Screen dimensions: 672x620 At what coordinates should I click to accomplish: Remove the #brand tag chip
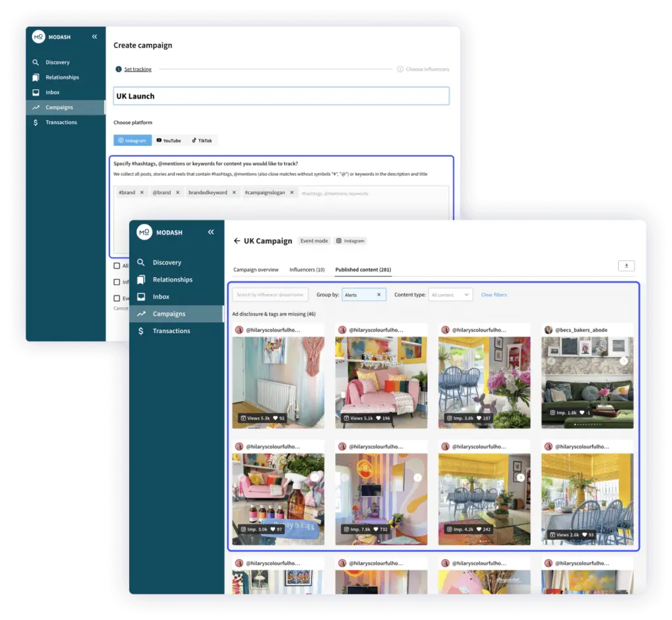[142, 193]
